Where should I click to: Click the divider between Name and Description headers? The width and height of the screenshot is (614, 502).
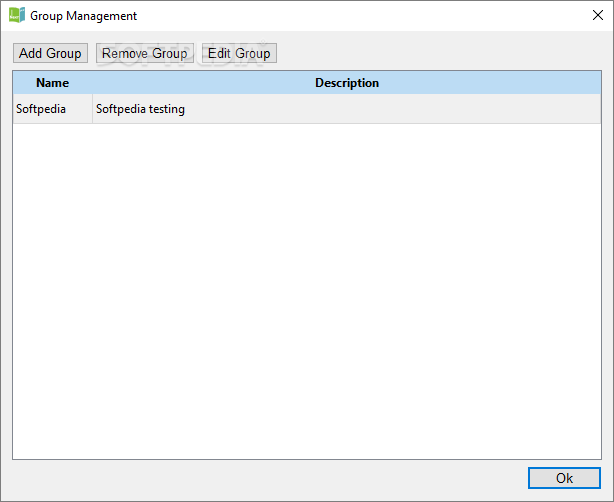point(92,83)
